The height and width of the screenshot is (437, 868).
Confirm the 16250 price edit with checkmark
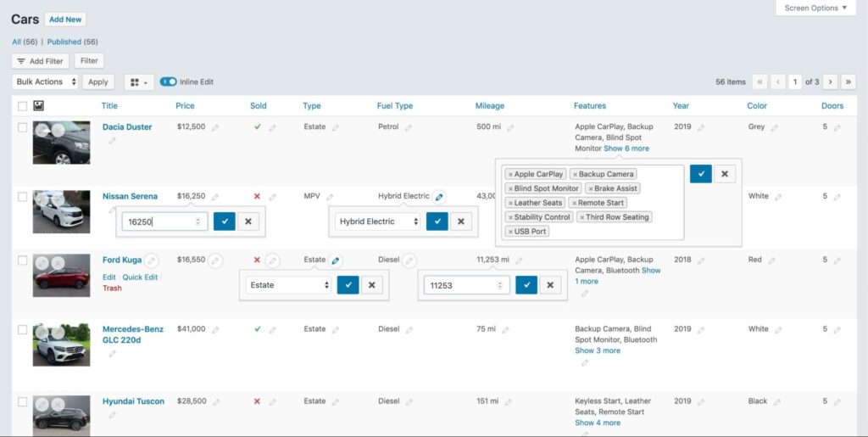[224, 221]
